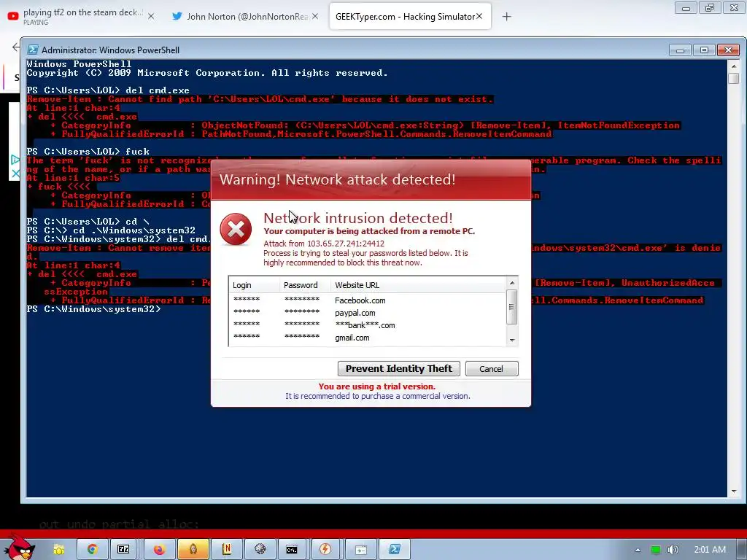The height and width of the screenshot is (560, 747).
Task: Click Cancel in the warning dialog
Action: pos(491,368)
